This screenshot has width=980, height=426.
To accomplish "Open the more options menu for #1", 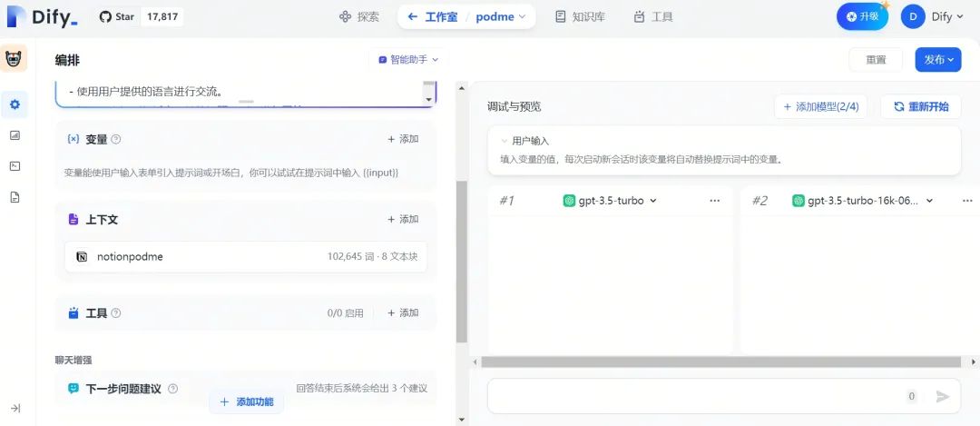I will 715,201.
